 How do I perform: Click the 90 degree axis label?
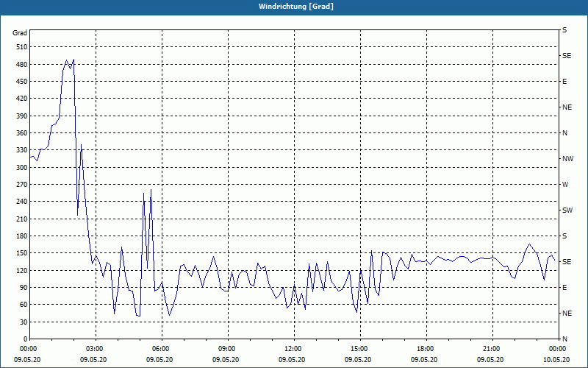(x=24, y=288)
